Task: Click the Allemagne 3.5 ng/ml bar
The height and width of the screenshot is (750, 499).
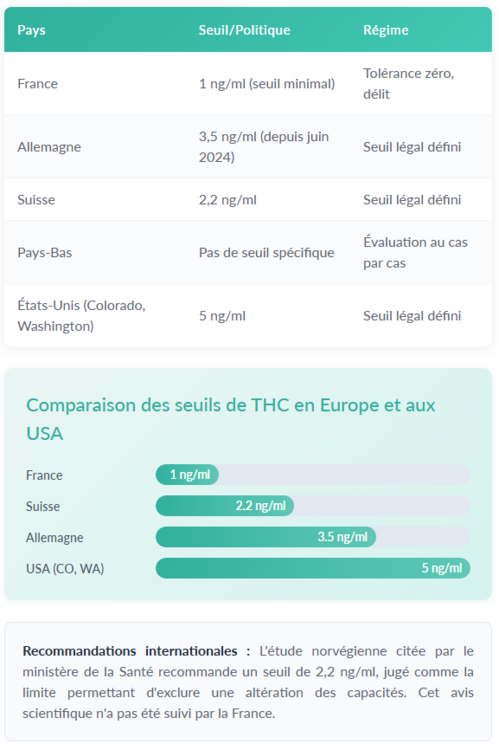Action: [x=266, y=537]
